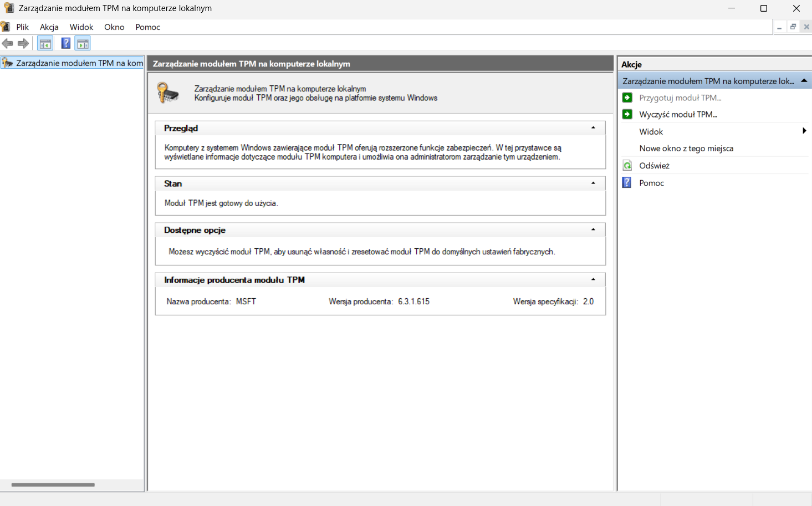
Task: Expand the Widok submenu arrow in Akcje
Action: (804, 131)
